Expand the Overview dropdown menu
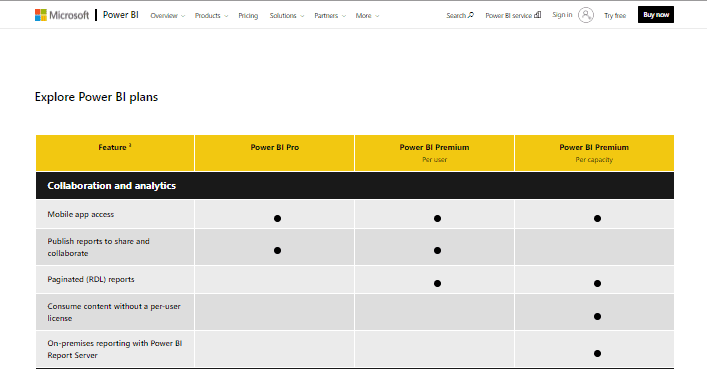 167,16
